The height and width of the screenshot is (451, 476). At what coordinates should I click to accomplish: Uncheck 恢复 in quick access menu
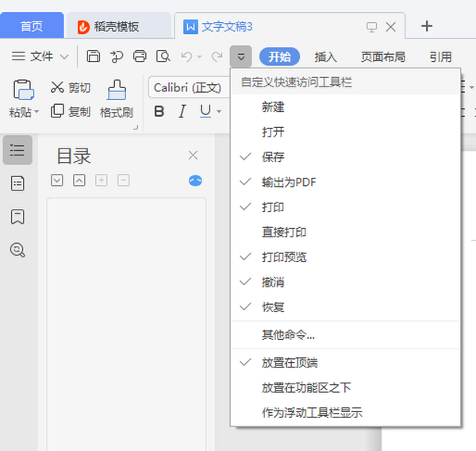tap(345, 307)
